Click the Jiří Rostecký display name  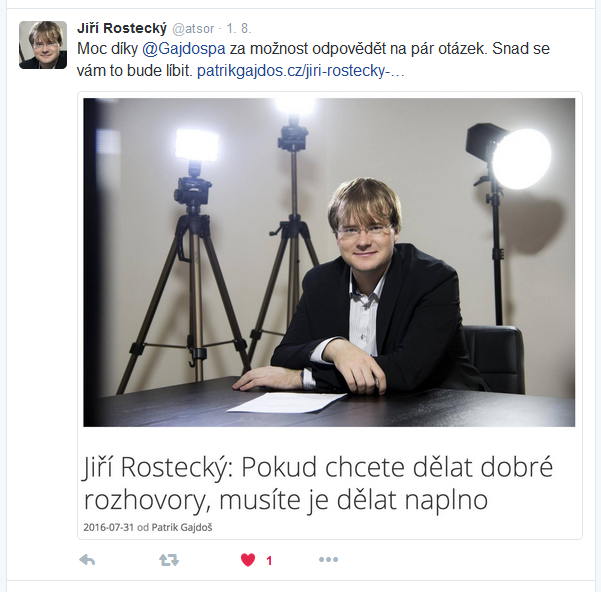(122, 28)
